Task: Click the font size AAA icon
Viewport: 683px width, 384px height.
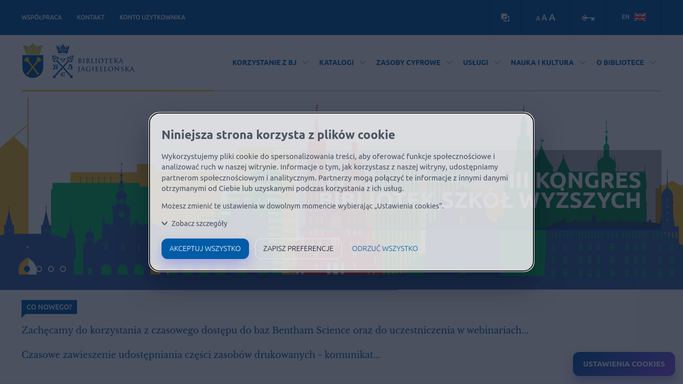Action: coord(545,17)
